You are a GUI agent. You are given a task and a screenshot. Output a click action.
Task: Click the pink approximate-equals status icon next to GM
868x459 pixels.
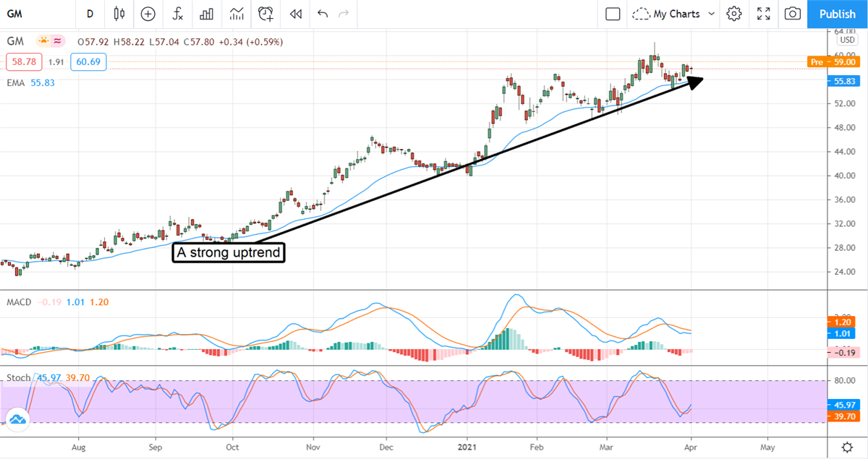[x=58, y=41]
